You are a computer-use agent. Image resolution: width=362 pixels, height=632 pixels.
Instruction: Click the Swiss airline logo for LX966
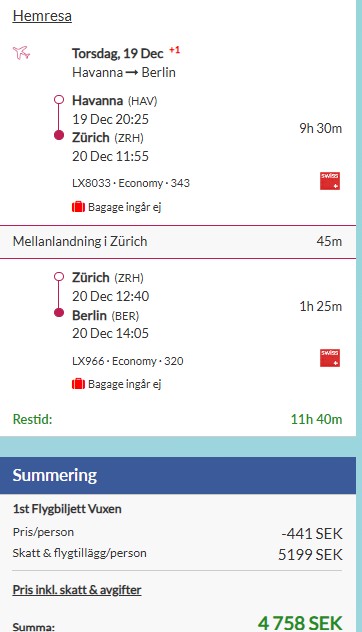(330, 358)
